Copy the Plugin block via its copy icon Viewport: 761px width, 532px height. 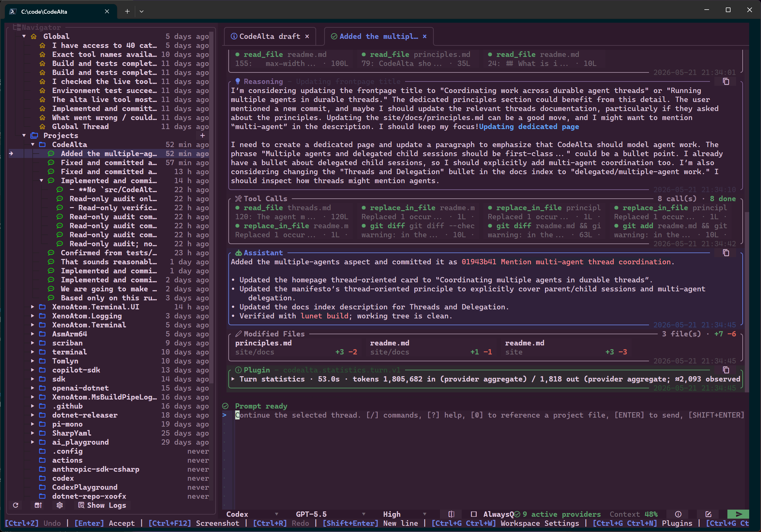pos(726,370)
